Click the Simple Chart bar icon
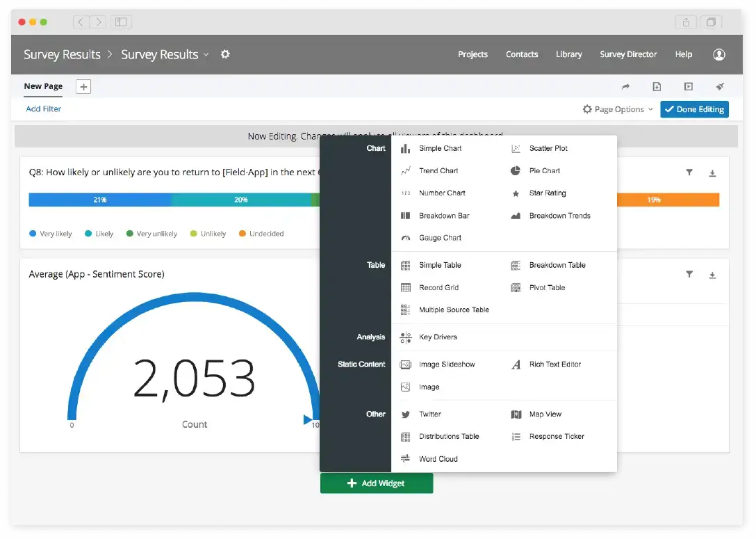Screen dimensions: 756x539 click(x=406, y=149)
